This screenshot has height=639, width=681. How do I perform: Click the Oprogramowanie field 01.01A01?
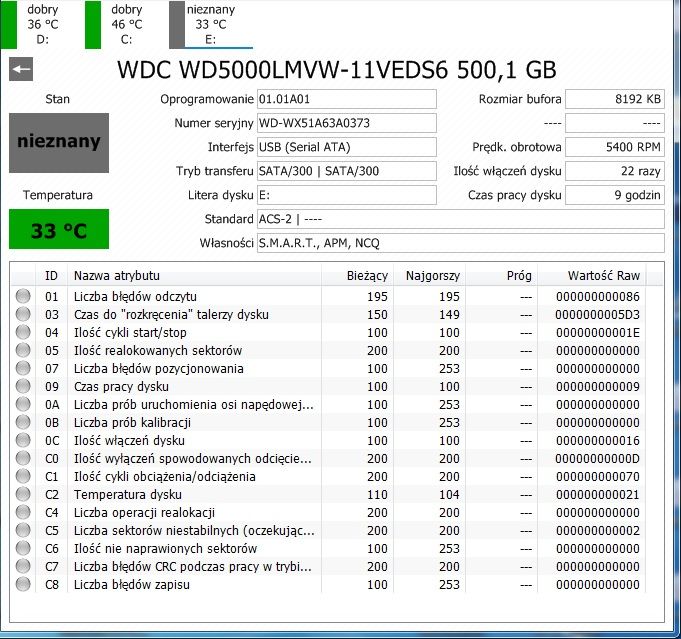coord(347,99)
